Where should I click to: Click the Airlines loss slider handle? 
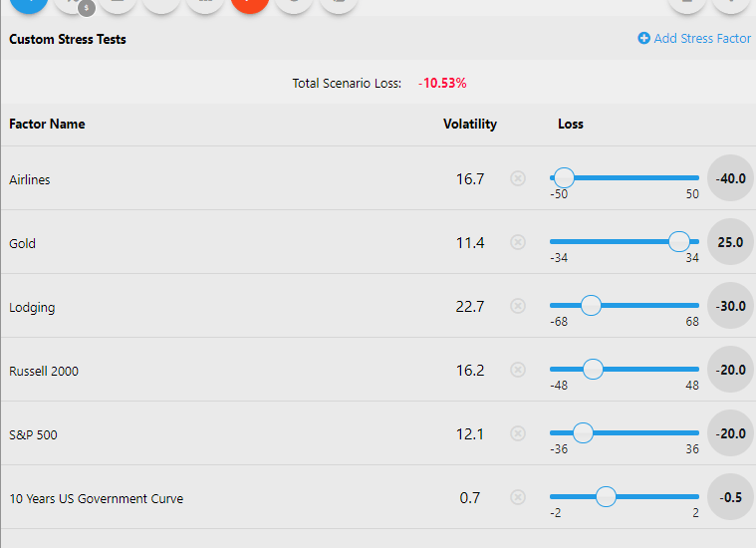pyautogui.click(x=564, y=178)
